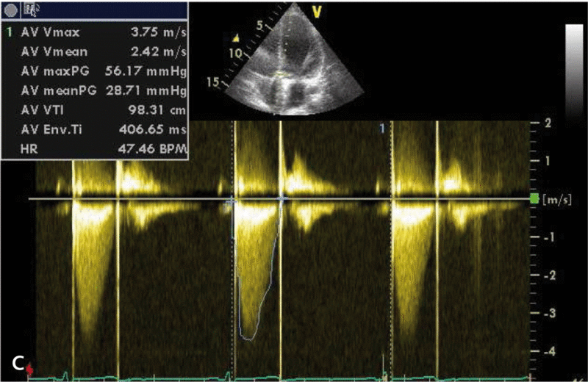
Task: Click the green baseline marker beside [m/s]
Action: point(534,199)
